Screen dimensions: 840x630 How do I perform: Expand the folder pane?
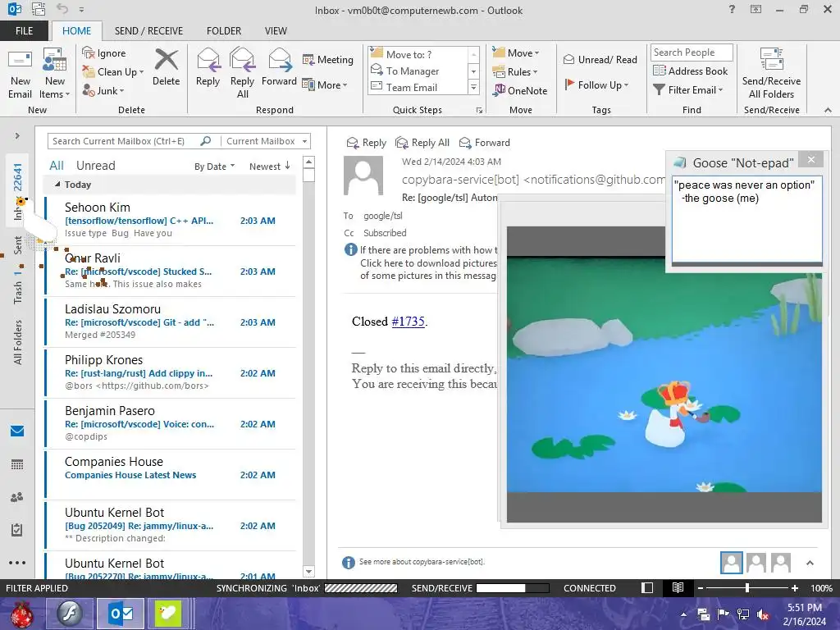[17, 135]
